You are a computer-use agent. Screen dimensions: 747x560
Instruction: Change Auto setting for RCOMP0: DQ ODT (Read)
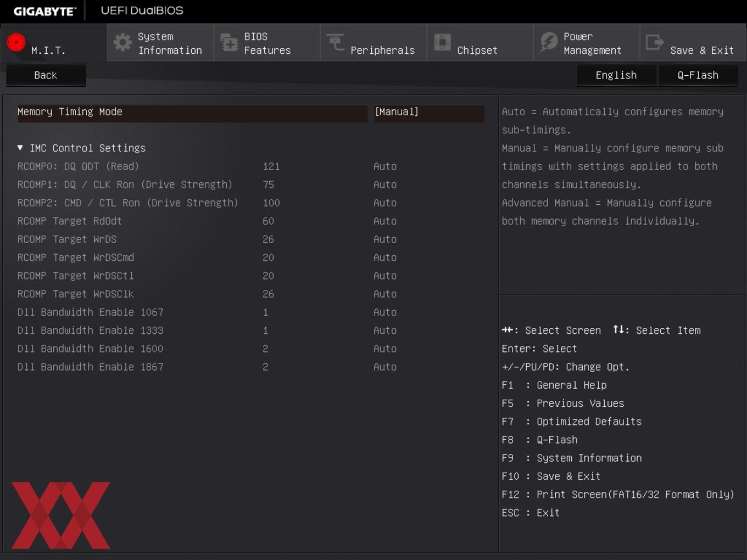point(385,166)
